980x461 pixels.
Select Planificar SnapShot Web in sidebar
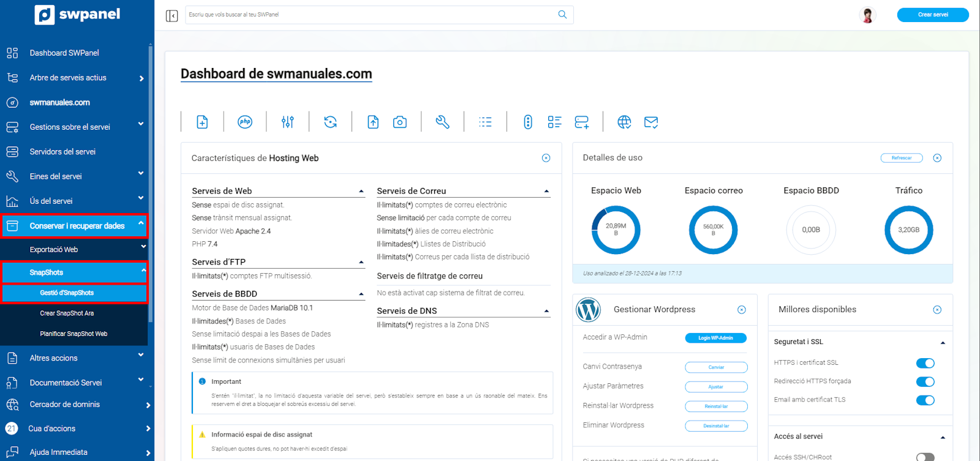[x=73, y=334]
